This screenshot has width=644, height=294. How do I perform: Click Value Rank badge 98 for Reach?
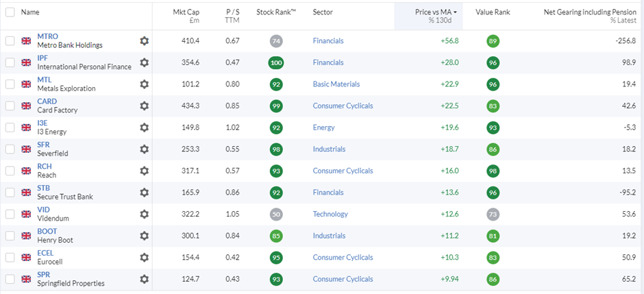(x=493, y=171)
